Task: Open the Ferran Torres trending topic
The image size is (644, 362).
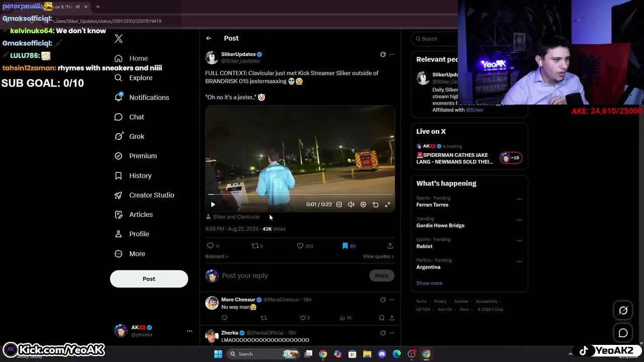Action: click(432, 205)
